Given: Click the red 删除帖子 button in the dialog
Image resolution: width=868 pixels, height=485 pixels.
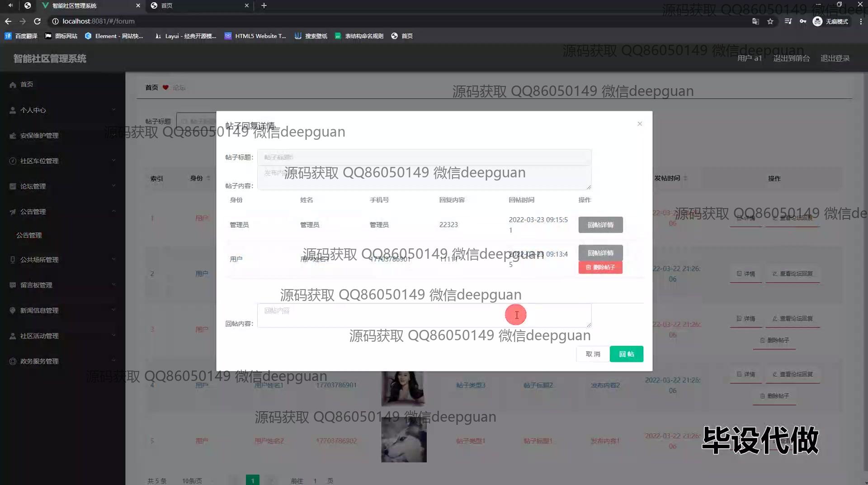Looking at the screenshot, I should point(600,267).
